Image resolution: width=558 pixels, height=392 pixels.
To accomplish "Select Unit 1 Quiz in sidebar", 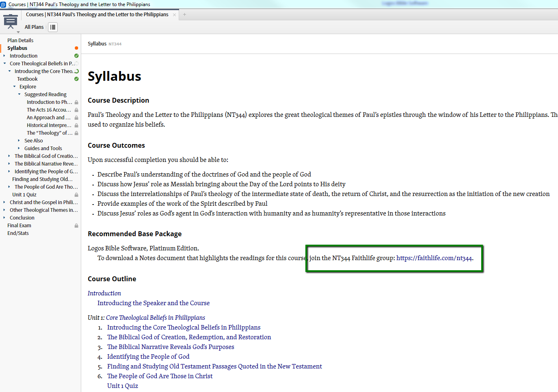I will pos(24,195).
